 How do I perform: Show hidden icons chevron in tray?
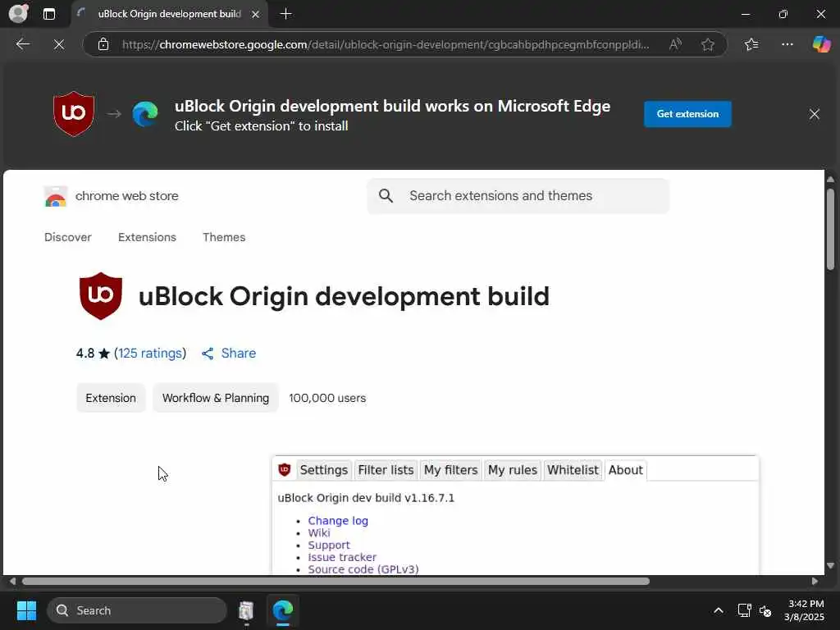719,610
